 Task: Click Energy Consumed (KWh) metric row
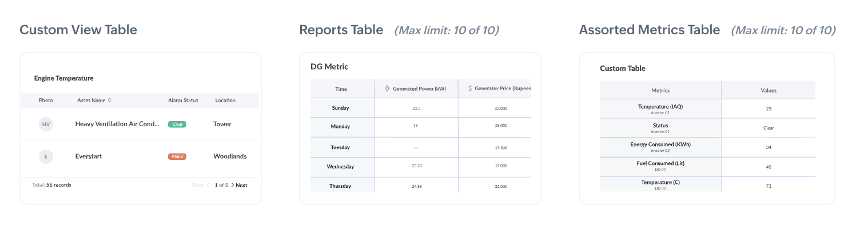[x=660, y=146]
